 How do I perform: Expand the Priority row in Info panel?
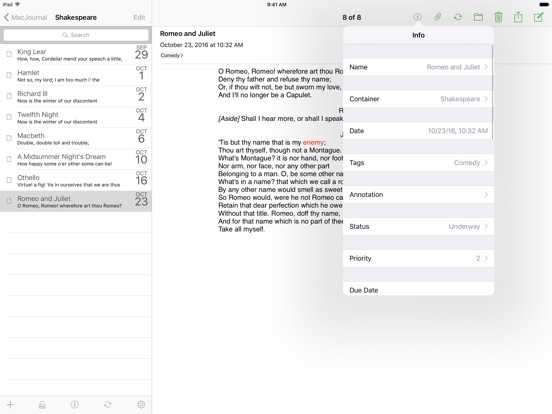pyautogui.click(x=418, y=258)
